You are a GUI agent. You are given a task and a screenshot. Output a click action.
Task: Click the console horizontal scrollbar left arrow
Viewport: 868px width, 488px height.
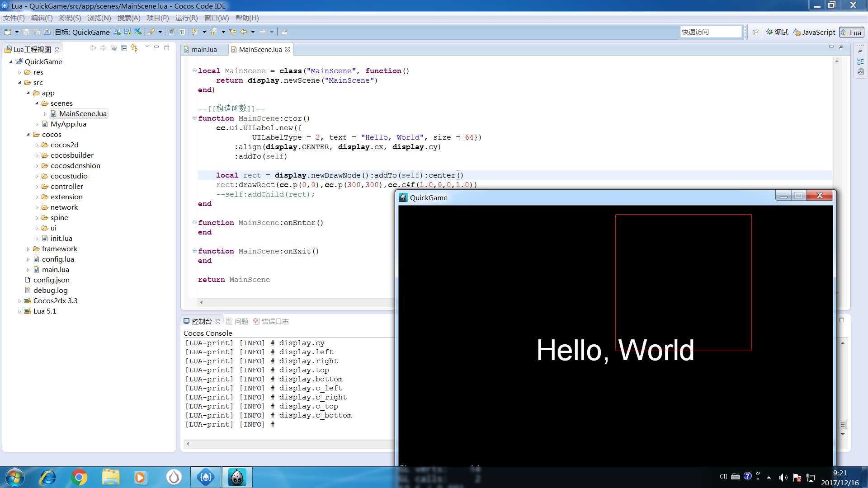coord(188,444)
